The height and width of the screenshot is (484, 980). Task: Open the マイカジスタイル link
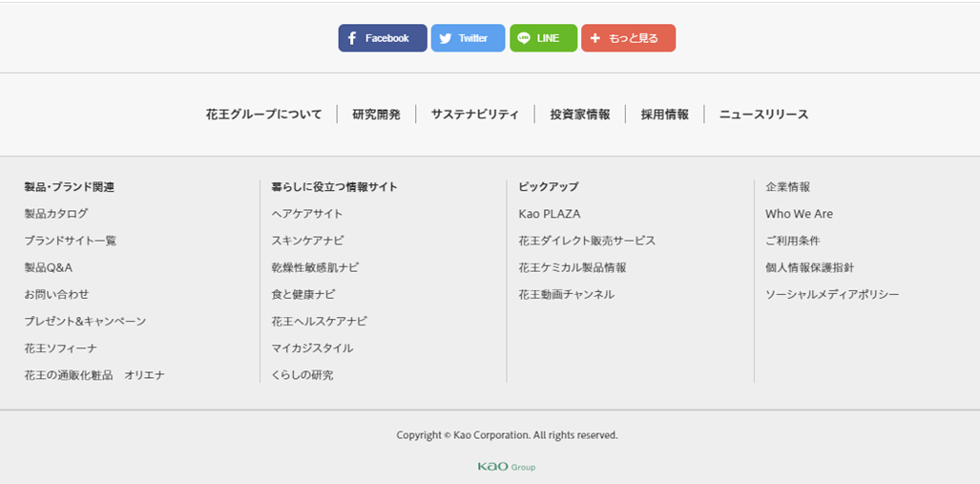click(312, 348)
